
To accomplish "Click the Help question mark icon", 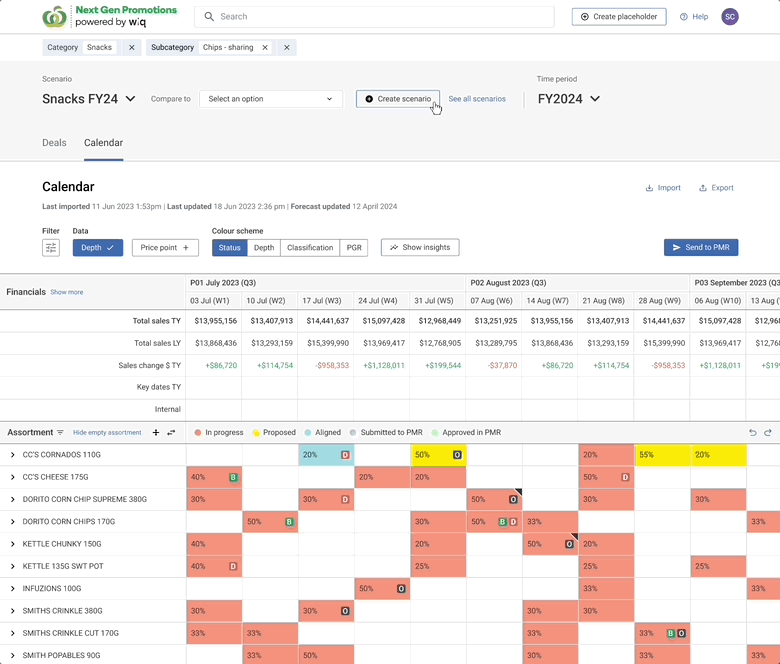I will pyautogui.click(x=683, y=16).
